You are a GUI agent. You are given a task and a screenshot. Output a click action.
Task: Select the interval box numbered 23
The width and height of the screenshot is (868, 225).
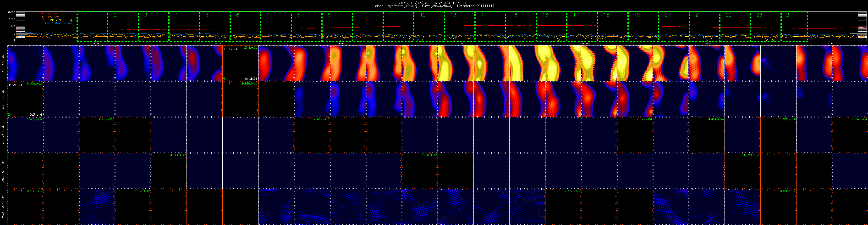pos(766,26)
